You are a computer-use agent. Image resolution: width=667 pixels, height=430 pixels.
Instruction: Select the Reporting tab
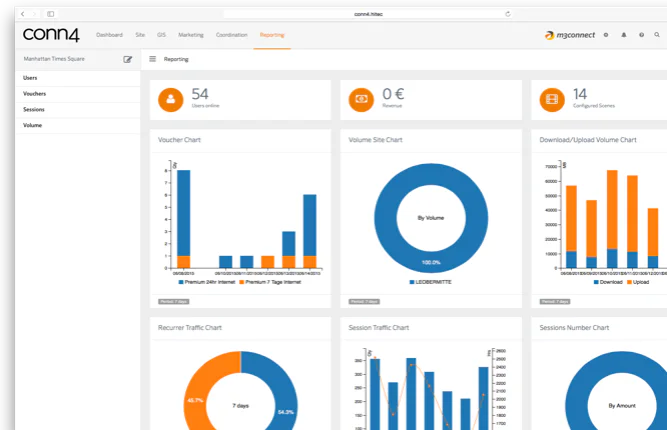click(272, 35)
